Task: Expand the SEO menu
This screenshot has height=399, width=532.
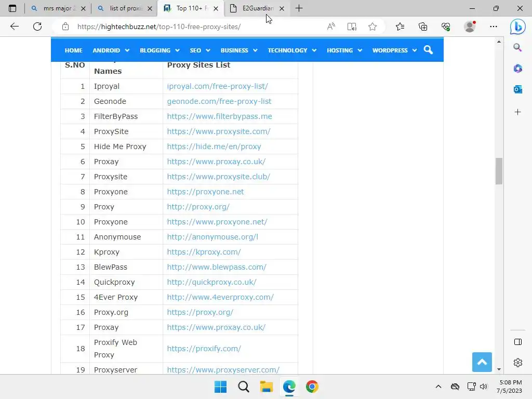Action: click(x=200, y=50)
